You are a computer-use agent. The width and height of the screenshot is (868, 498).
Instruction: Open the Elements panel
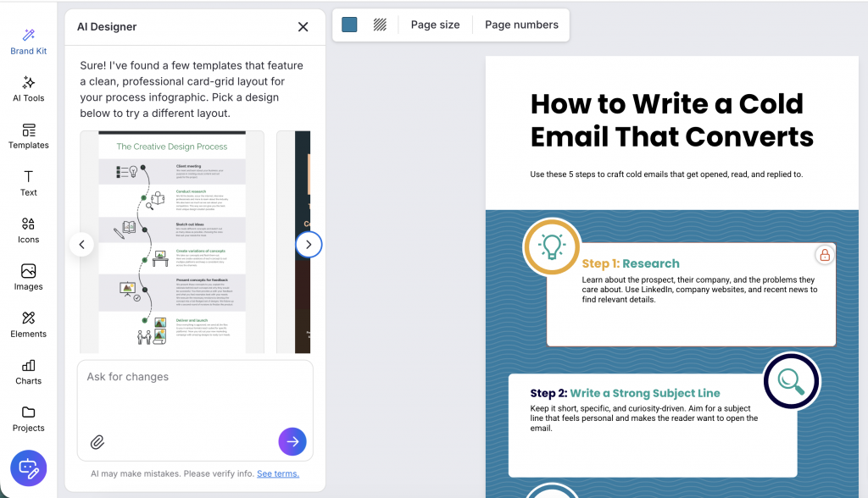[28, 325]
